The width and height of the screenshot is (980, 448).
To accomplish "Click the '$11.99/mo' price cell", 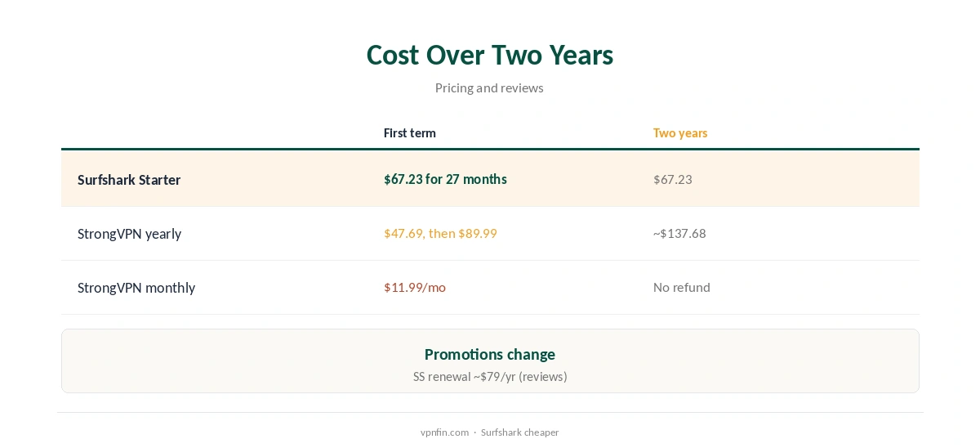I will [415, 287].
